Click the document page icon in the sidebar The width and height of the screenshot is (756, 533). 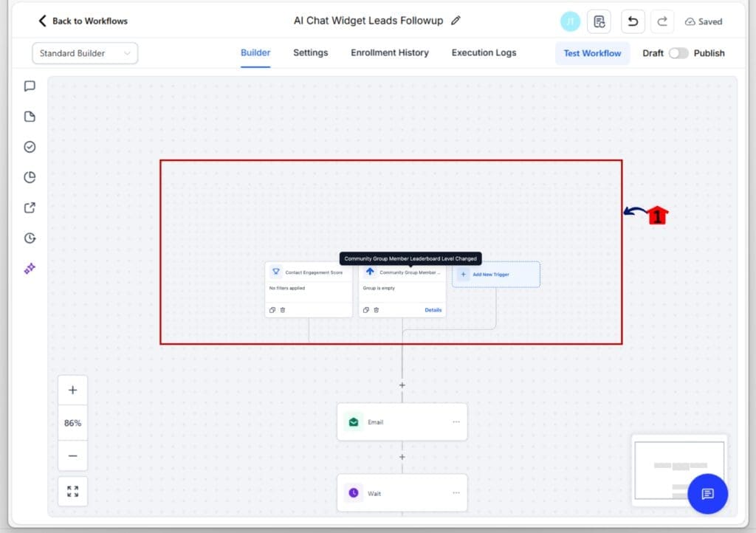[30, 117]
